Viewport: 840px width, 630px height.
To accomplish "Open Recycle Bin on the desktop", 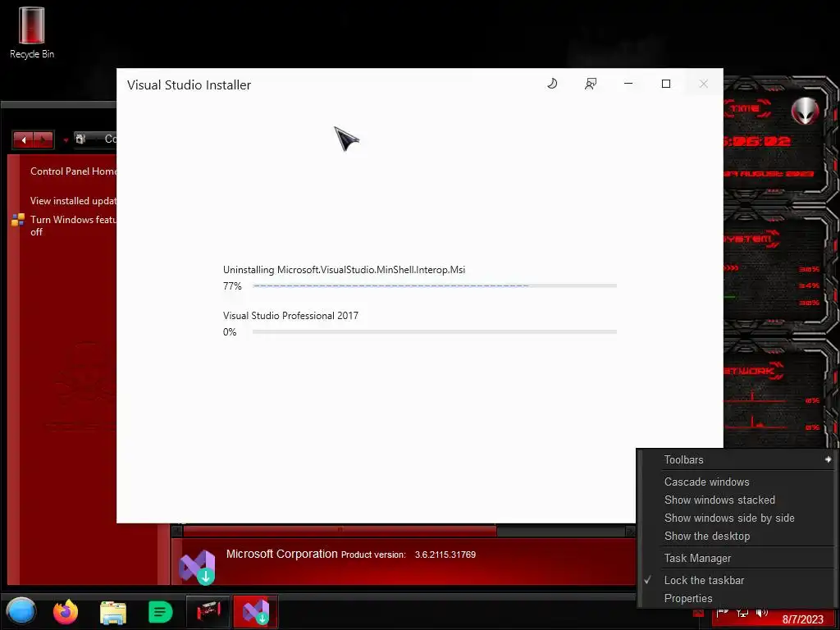I will point(32,32).
